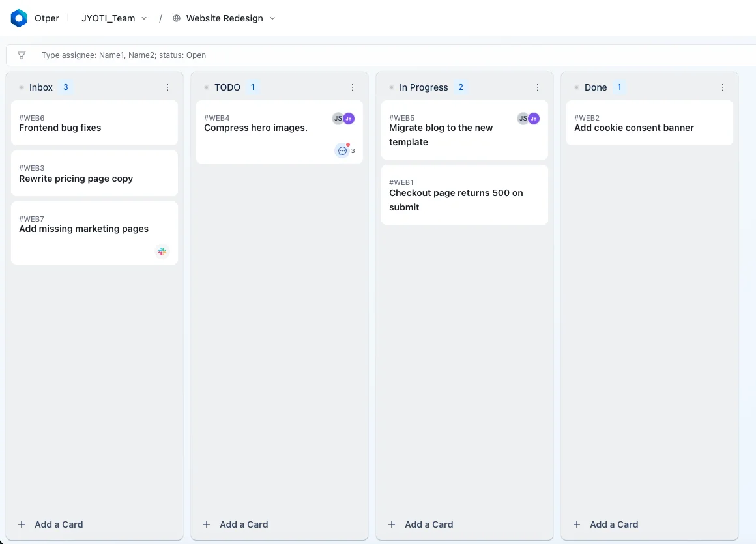The width and height of the screenshot is (756, 544).
Task: Click plus icon in Inbox Add a Card
Action: (x=22, y=524)
